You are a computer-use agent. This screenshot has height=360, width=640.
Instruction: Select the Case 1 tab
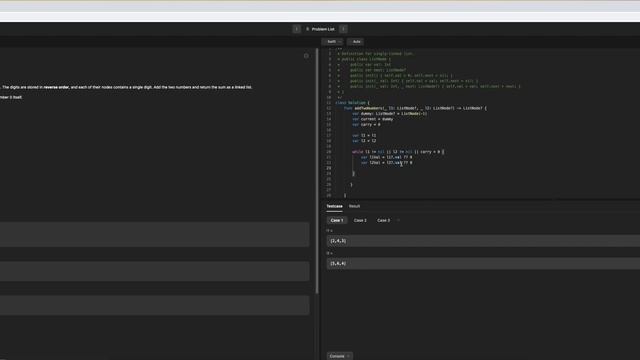pos(337,220)
